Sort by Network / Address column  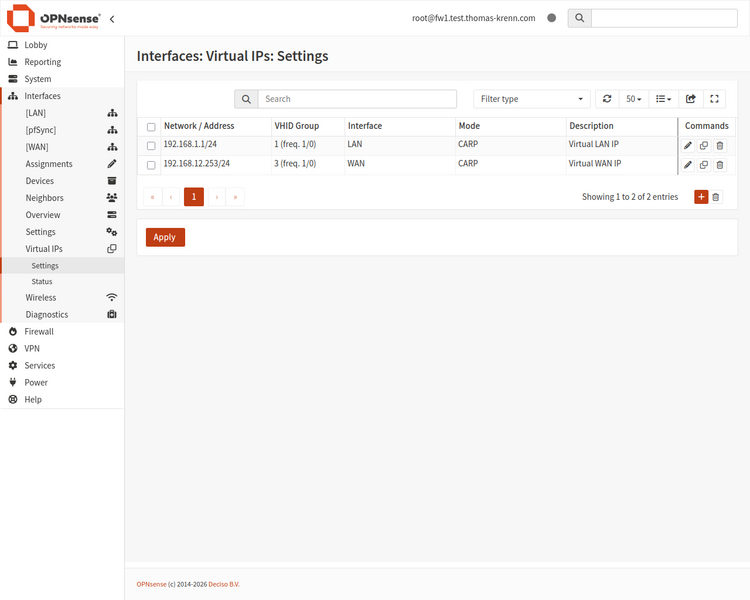point(199,126)
